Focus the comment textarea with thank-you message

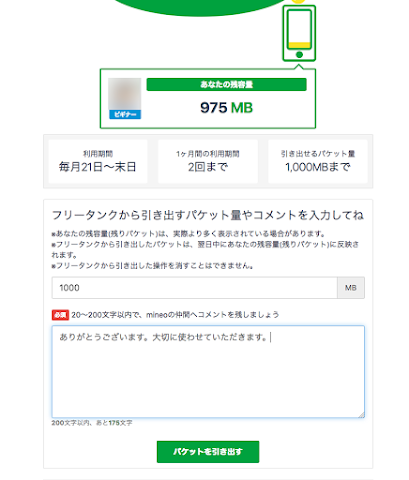click(208, 372)
